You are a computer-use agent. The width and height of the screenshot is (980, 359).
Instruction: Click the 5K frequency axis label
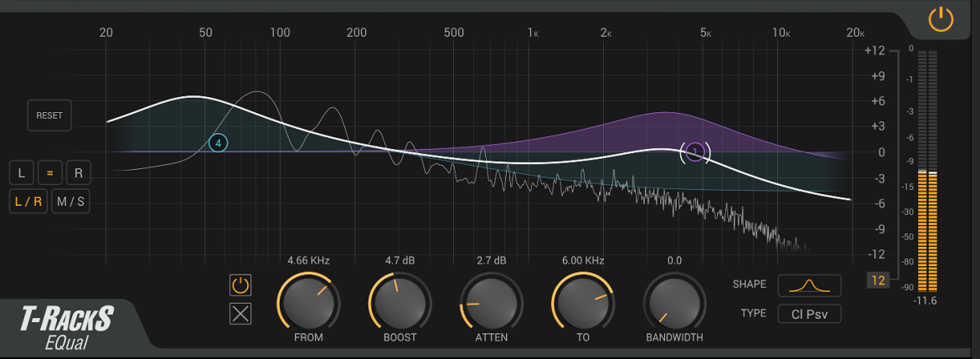click(705, 33)
